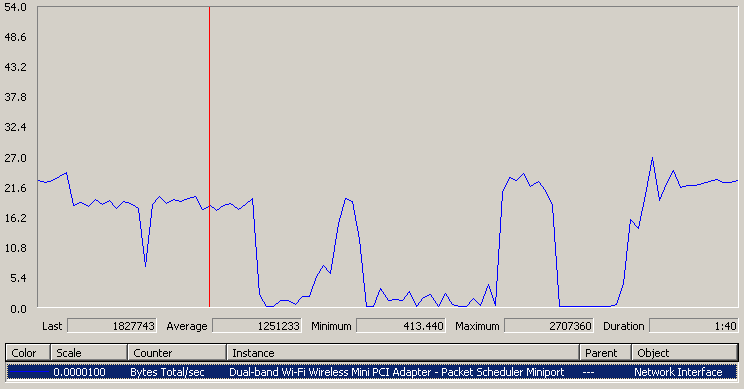Click the Network Interface object cell
The width and height of the screenshot is (744, 389).
(678, 372)
